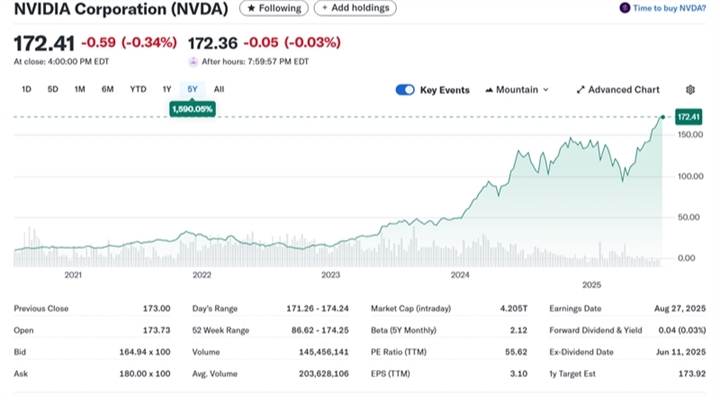Click the Add holdings button

[x=355, y=8]
